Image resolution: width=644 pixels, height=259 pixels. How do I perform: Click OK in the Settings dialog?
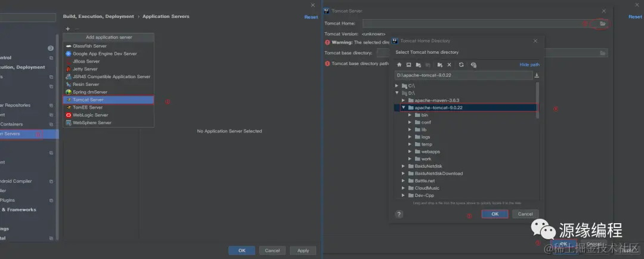[x=242, y=251]
